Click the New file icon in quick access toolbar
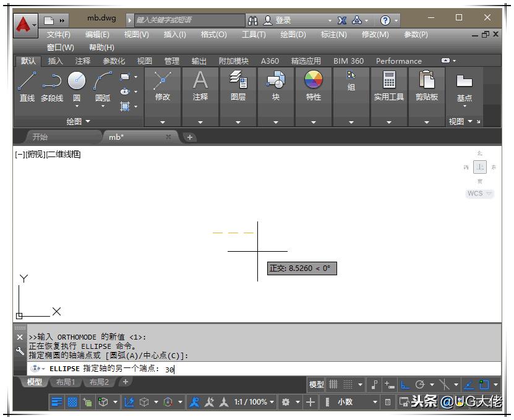The image size is (514, 420). pos(49,20)
